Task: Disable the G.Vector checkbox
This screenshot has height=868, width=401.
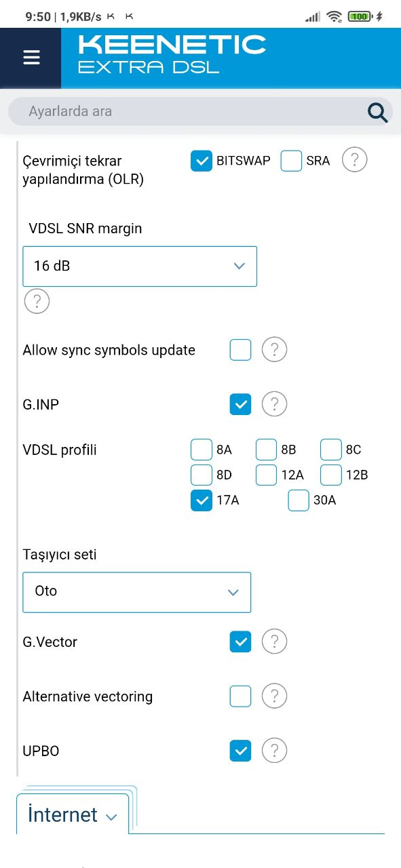Action: click(x=240, y=642)
